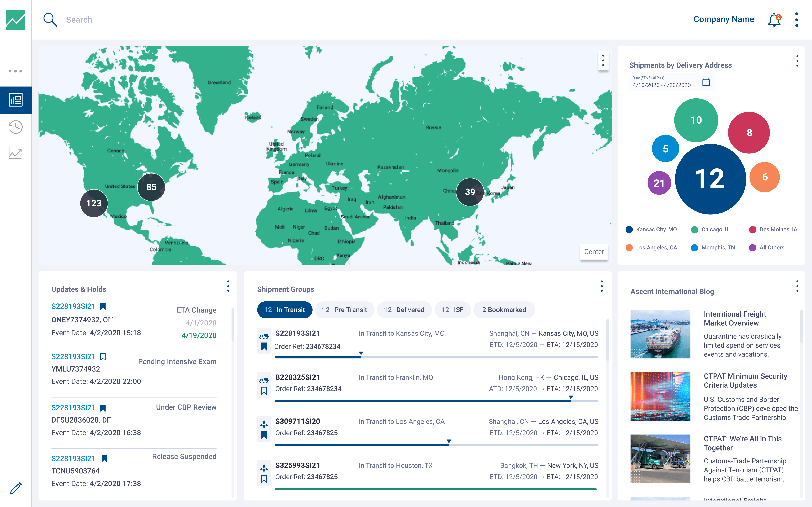Open the dashboard news icon in sidebar

coord(16,100)
